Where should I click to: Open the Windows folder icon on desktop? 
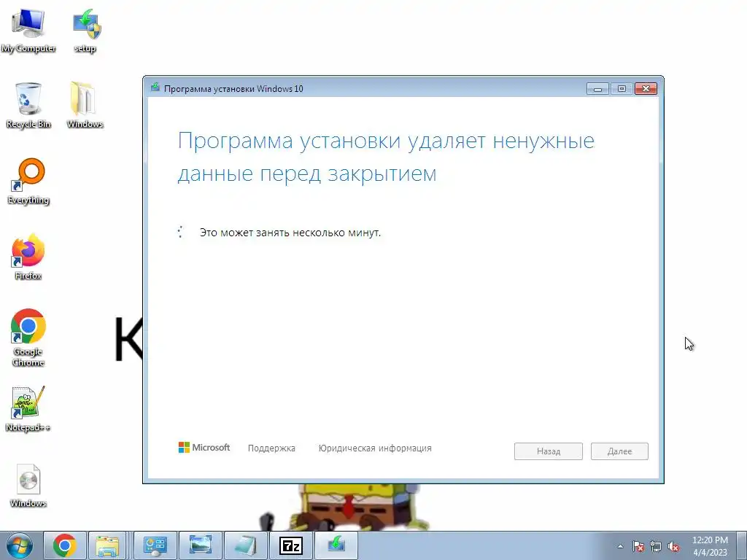click(x=85, y=105)
